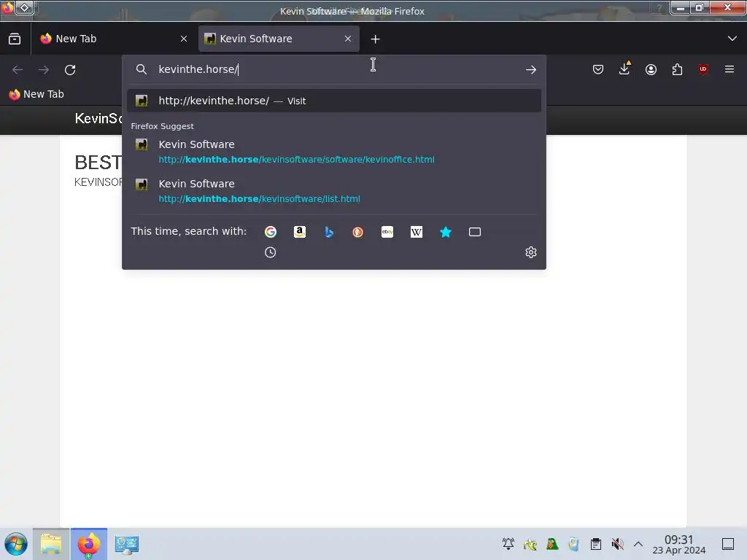Search bookmarks with the star icon
747x560 pixels.
tap(446, 232)
